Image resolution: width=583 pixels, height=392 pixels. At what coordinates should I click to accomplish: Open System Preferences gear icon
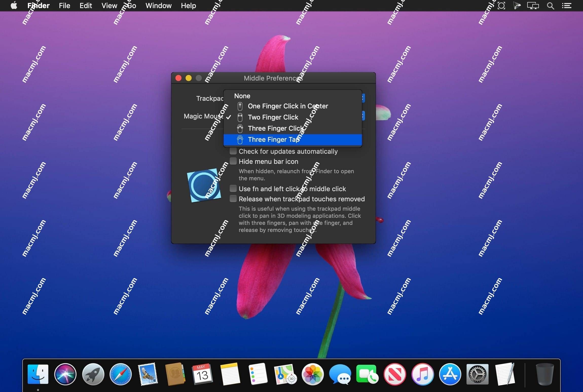[477, 374]
